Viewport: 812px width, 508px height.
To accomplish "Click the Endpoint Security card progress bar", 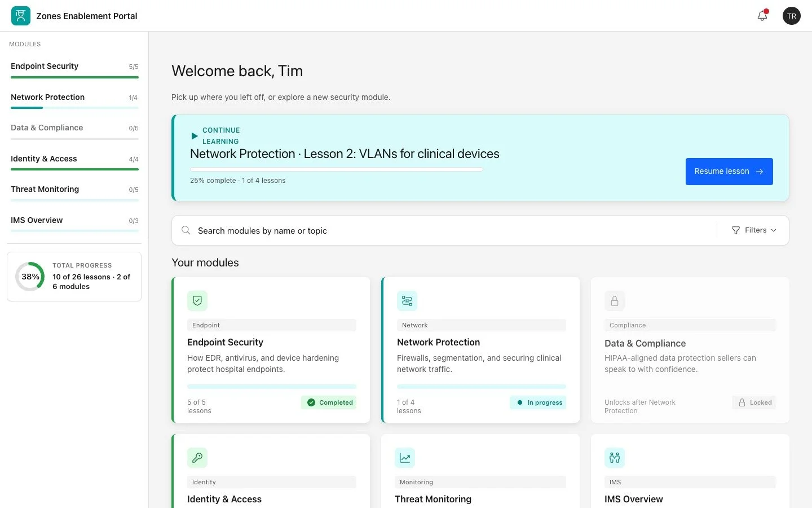I will tap(272, 387).
